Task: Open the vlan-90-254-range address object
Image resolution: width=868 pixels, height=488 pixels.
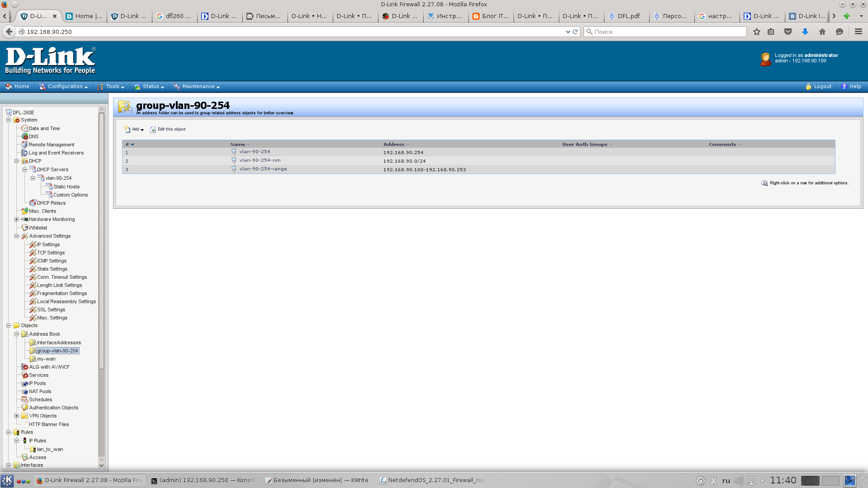Action: coord(263,169)
